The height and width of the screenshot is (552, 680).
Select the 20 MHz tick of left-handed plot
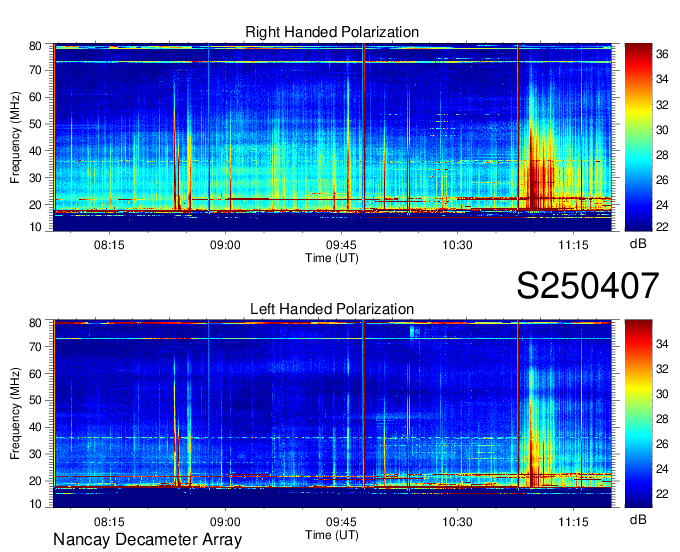[35, 481]
